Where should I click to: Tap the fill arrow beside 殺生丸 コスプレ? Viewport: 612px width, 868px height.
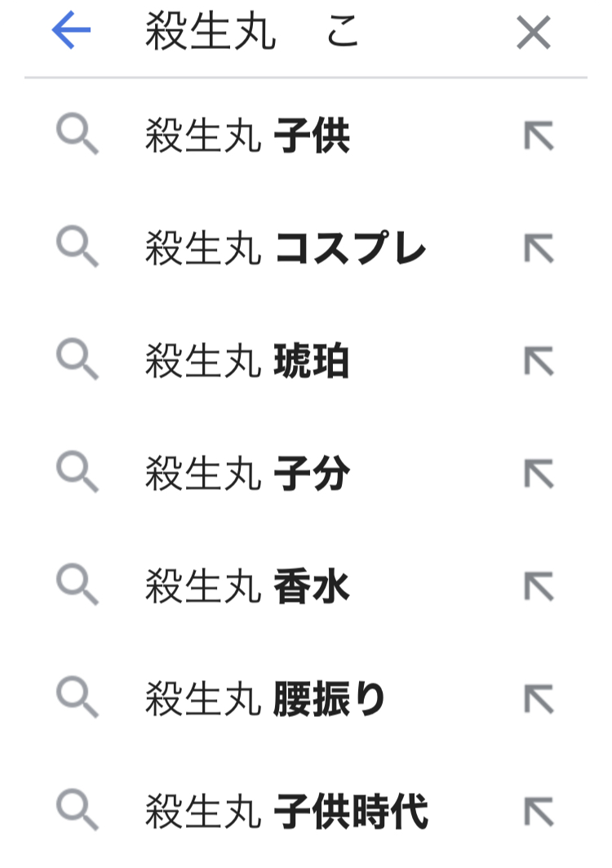[539, 249]
